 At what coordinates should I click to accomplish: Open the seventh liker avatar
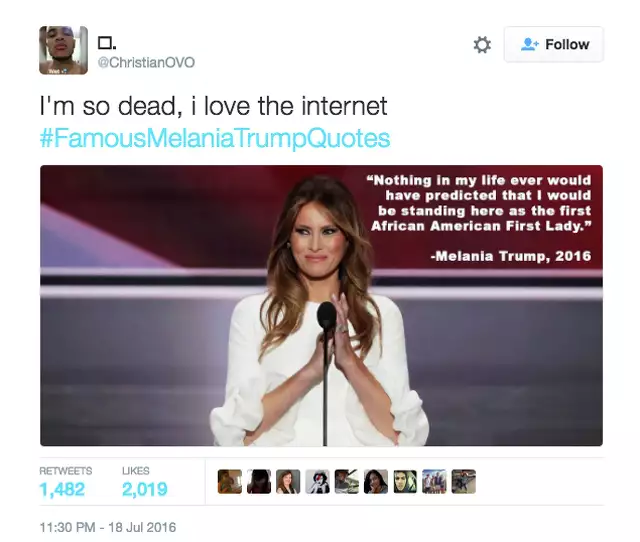pos(405,482)
